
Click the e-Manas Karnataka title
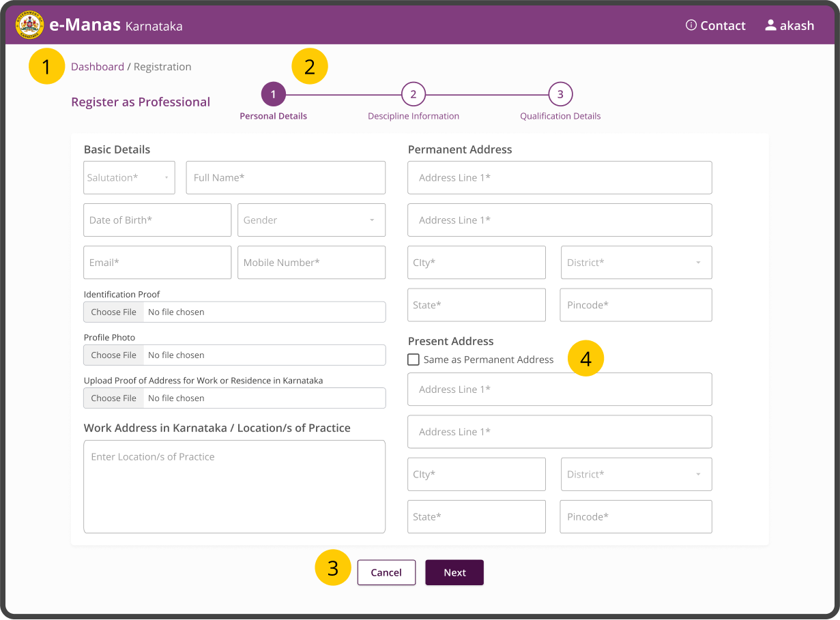[116, 25]
